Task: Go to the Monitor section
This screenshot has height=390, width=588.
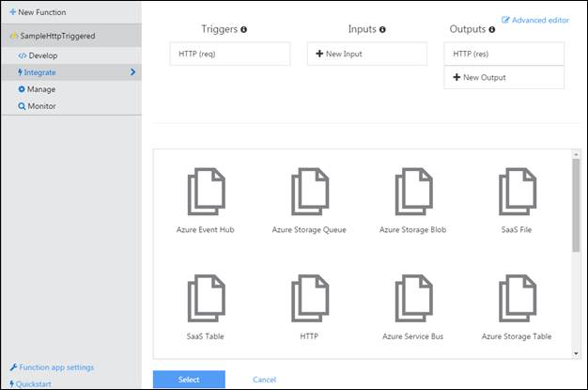Action: click(x=41, y=106)
